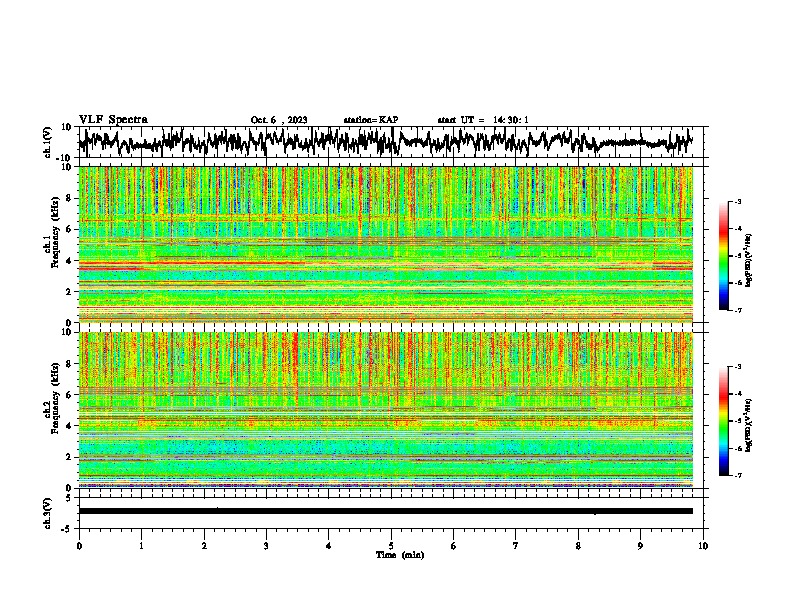Viewport: 792px width, 612px height.
Task: Click the ch.2 spectrogram panel
Action: coord(386,410)
